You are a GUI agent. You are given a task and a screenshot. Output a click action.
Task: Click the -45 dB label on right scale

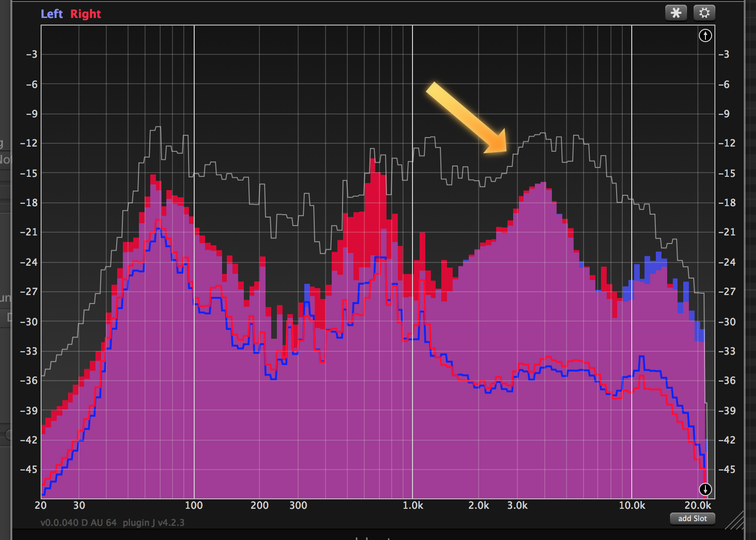coord(727,470)
